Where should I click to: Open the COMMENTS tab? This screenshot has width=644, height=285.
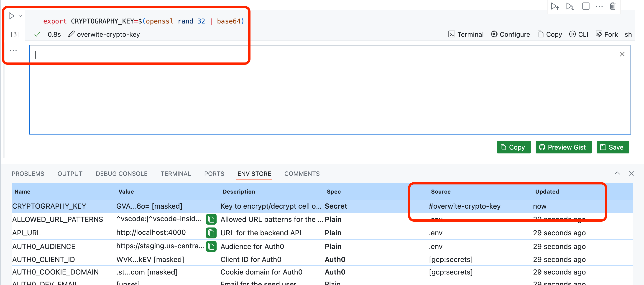pyautogui.click(x=302, y=174)
